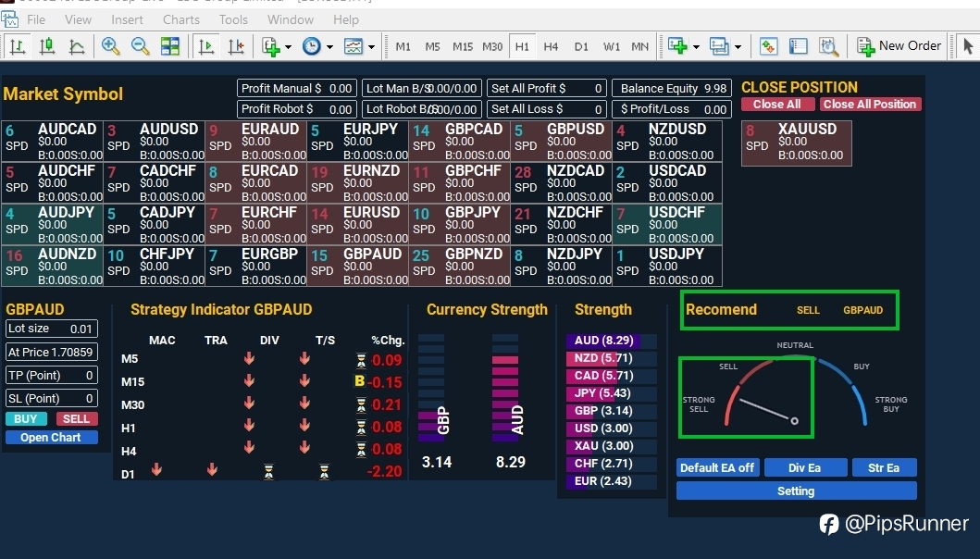Edit the Set All Profit $ field
The height and width of the screenshot is (559, 980).
coord(547,88)
